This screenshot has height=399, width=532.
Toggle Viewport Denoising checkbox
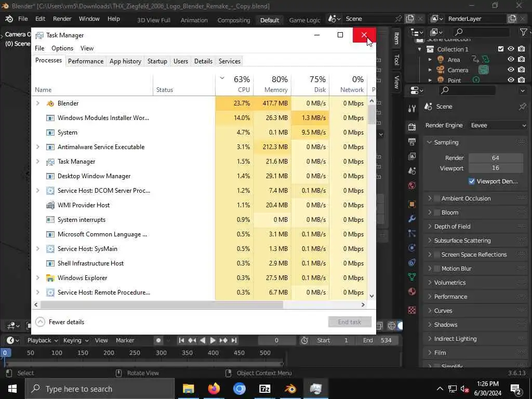472,181
